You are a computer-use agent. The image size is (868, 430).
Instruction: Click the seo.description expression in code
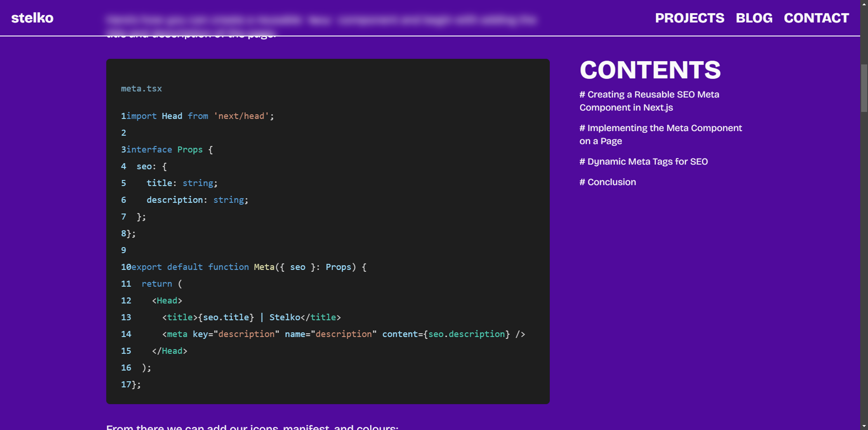(466, 334)
